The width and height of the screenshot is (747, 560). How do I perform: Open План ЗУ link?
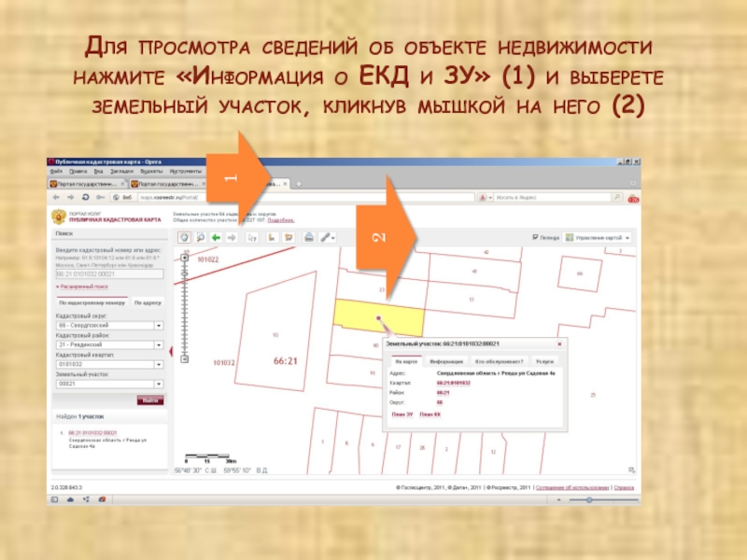tap(402, 414)
